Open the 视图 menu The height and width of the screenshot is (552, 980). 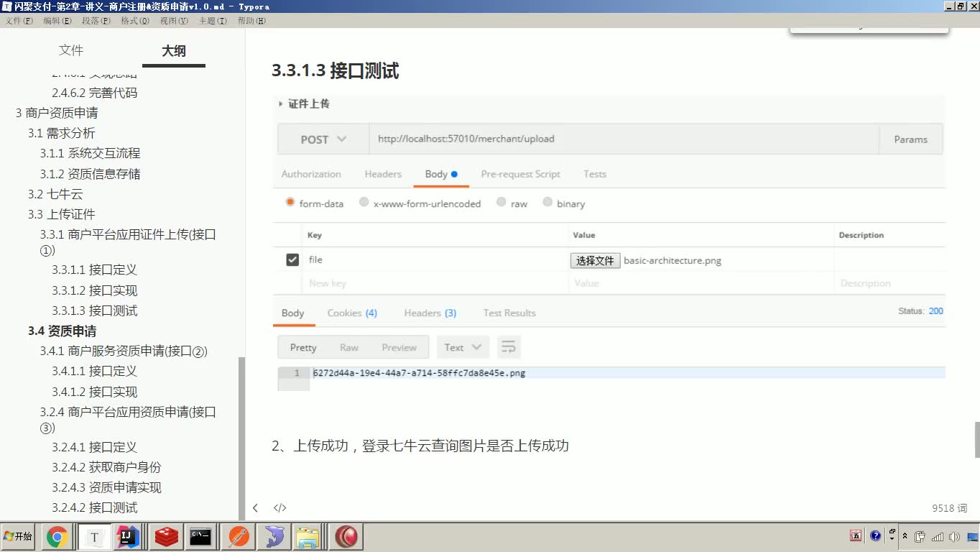click(x=172, y=21)
